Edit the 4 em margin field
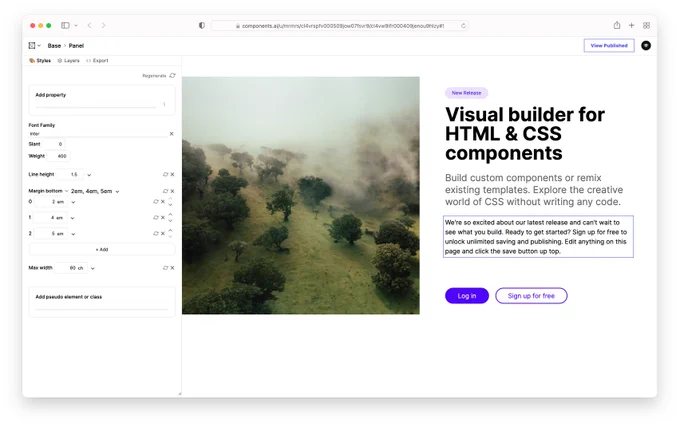 [x=50, y=218]
